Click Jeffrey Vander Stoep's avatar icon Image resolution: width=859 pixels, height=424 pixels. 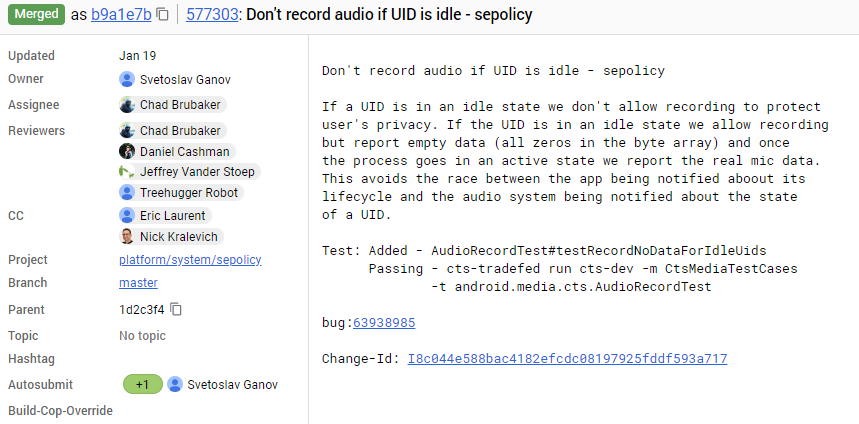tap(127, 172)
